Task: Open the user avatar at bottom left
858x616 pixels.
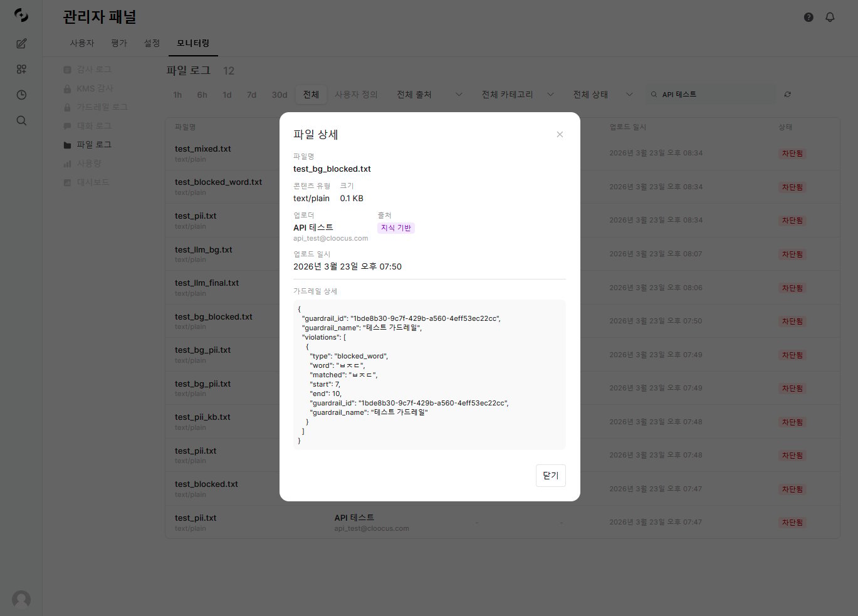Action: [21, 600]
